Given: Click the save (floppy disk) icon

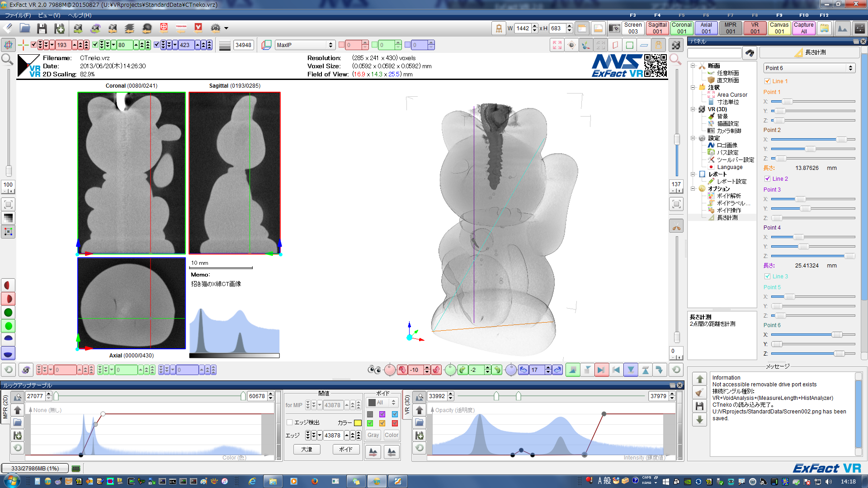Looking at the screenshot, I should click(42, 28).
